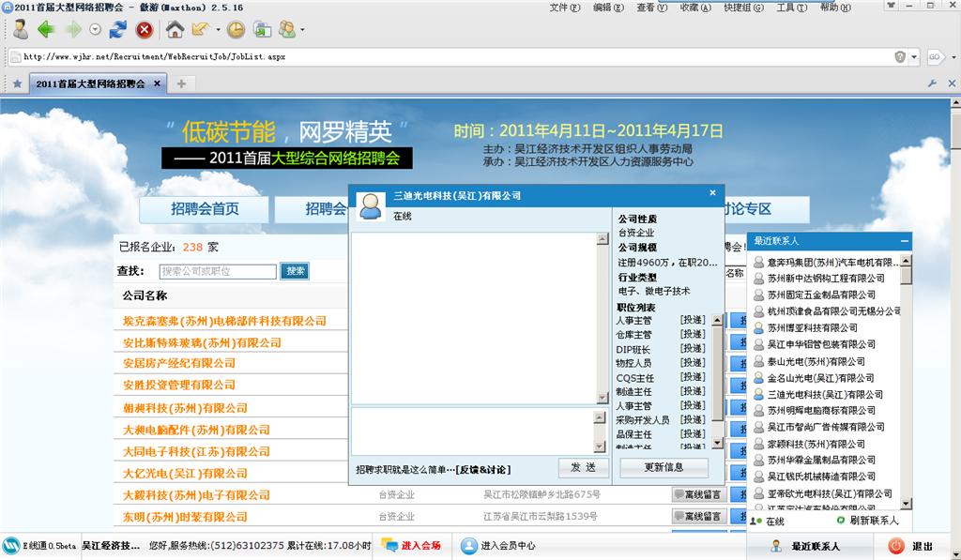The width and height of the screenshot is (961, 560).
Task: Open the 文件 menu
Action: 564,8
